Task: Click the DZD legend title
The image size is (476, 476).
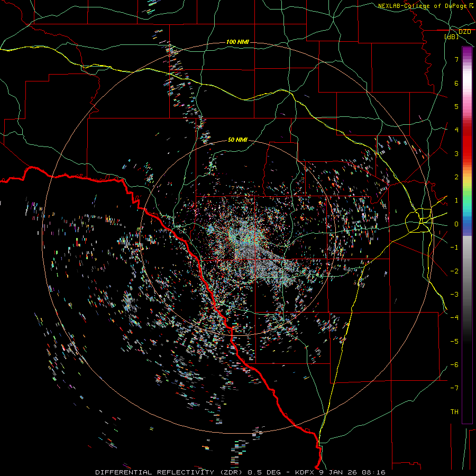Action: pyautogui.click(x=464, y=32)
